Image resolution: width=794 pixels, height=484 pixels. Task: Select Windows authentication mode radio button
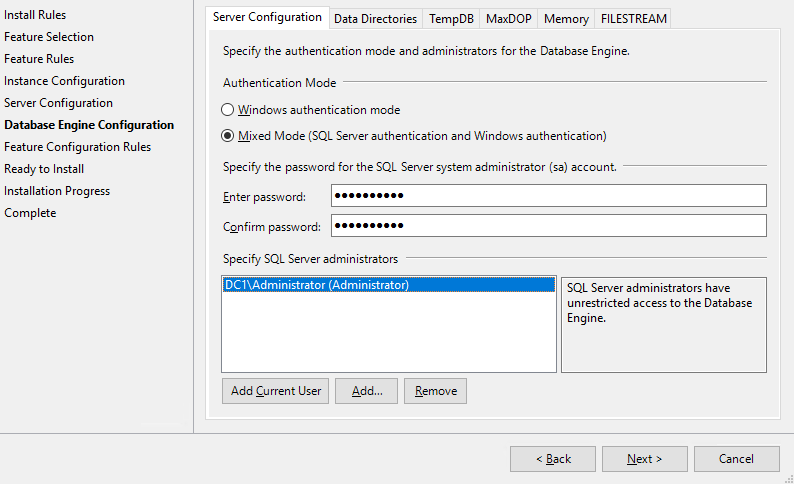click(227, 110)
